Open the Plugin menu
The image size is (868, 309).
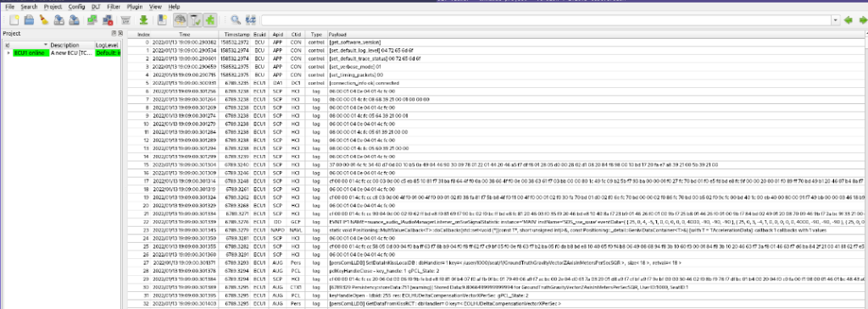135,7
